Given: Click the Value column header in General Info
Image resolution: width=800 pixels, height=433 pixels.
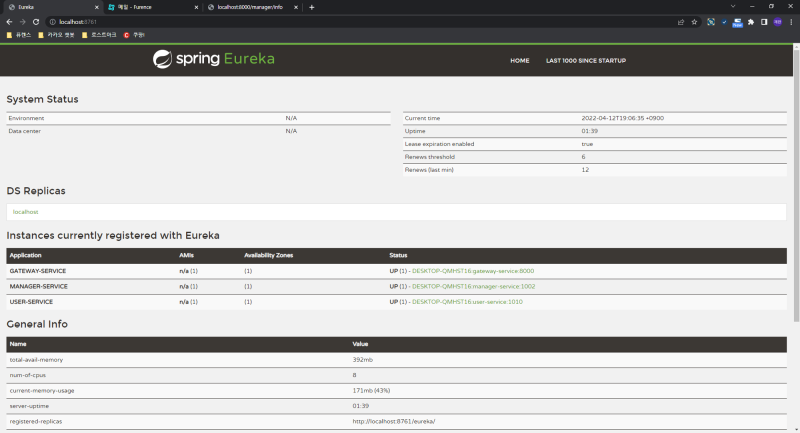Looking at the screenshot, I should tap(360, 344).
